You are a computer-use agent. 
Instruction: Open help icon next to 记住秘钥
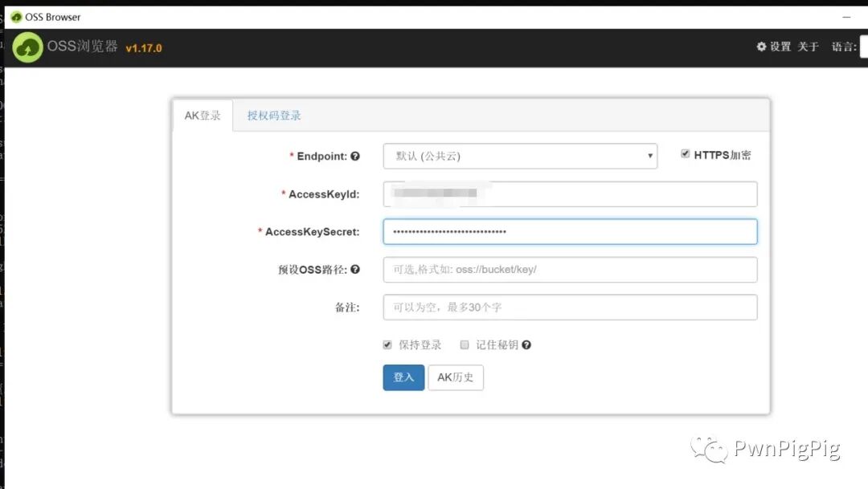tap(526, 344)
